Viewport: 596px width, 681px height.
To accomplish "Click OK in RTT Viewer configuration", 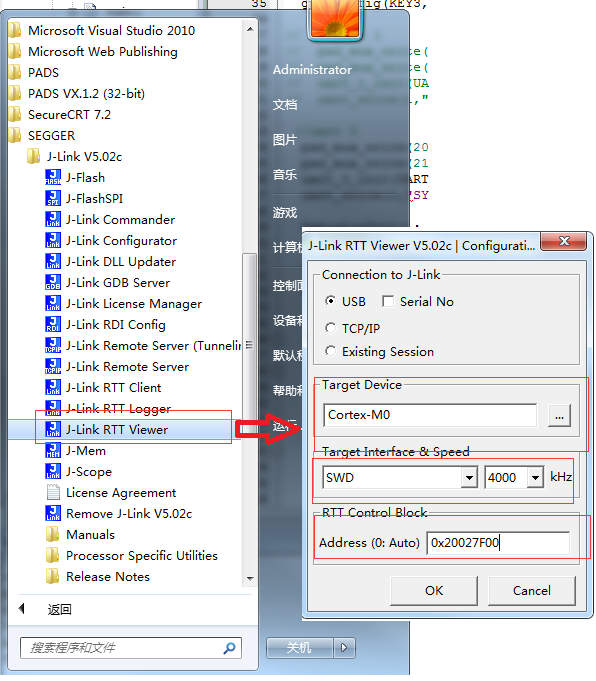I will (x=434, y=591).
